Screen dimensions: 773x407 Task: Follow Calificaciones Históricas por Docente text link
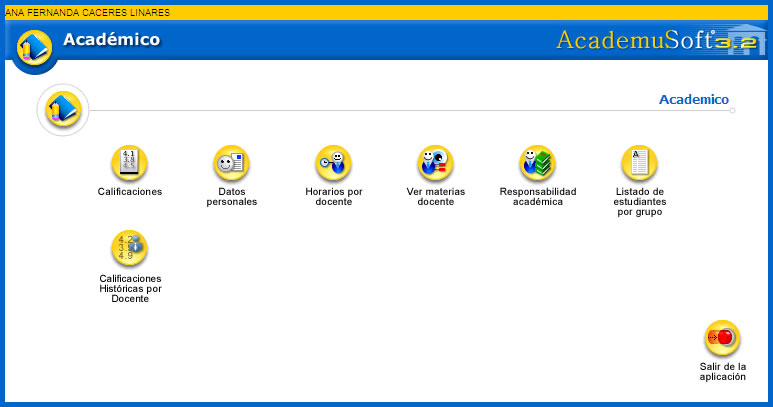[130, 289]
